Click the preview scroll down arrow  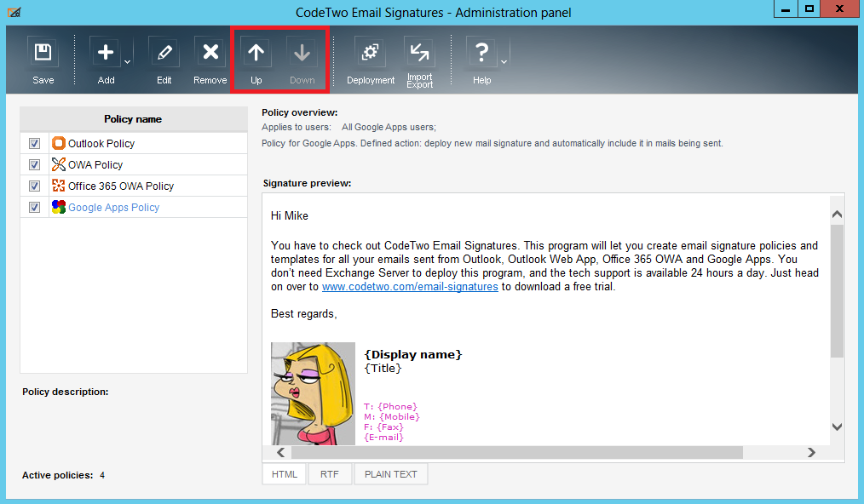tap(837, 427)
